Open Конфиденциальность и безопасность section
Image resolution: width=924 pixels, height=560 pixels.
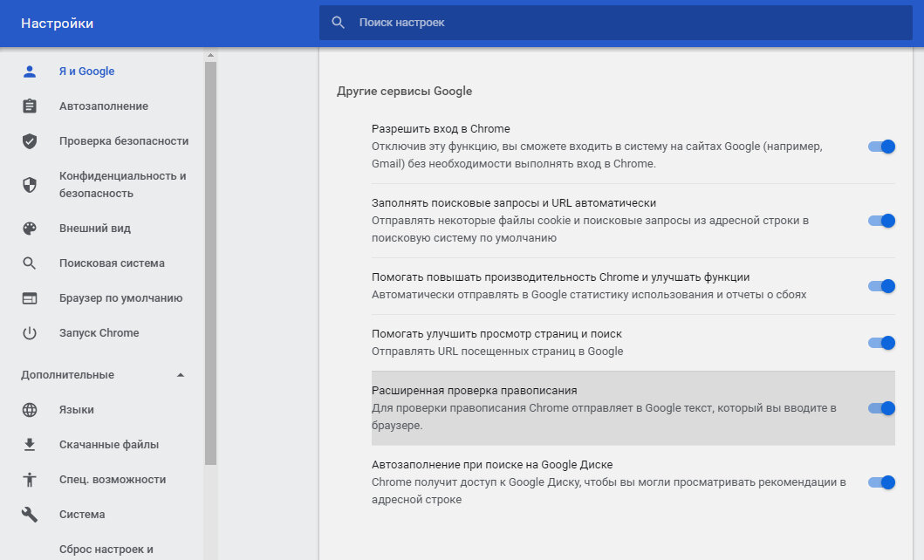pyautogui.click(x=122, y=184)
